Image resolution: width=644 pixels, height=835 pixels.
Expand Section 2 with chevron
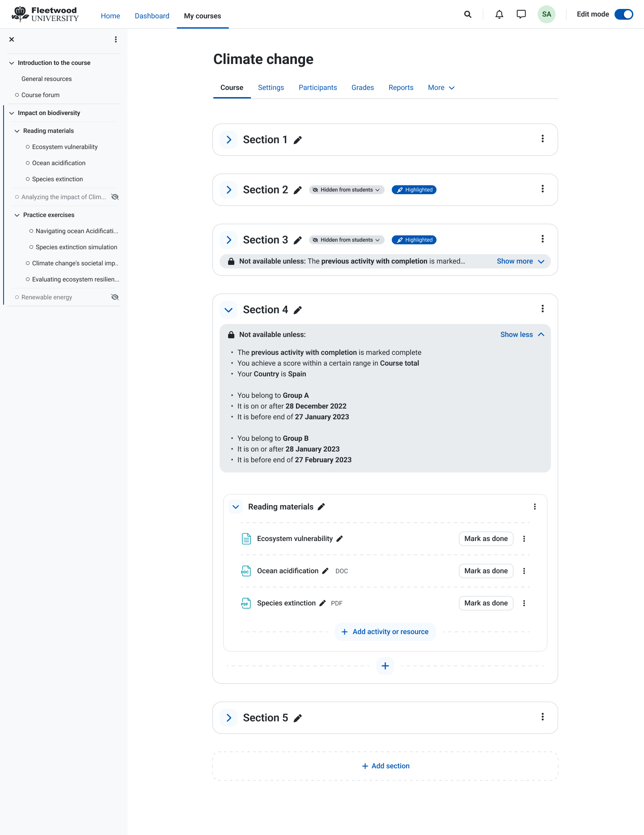pos(229,190)
